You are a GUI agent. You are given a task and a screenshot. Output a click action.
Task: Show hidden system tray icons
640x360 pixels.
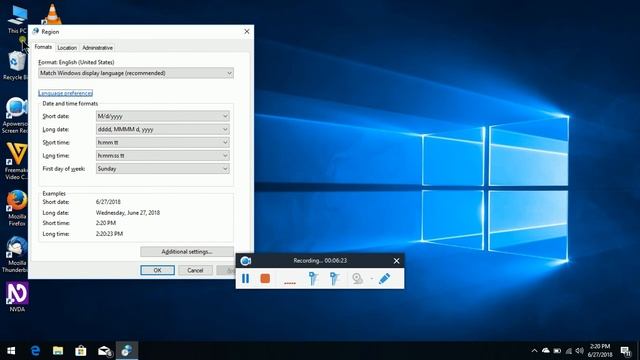(x=534, y=351)
